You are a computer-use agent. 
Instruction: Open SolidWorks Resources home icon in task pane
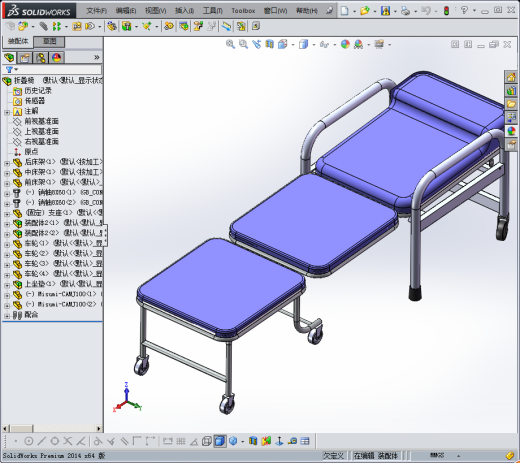point(511,77)
